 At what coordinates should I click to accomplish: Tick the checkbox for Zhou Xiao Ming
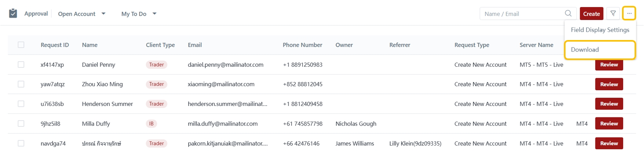[21, 84]
